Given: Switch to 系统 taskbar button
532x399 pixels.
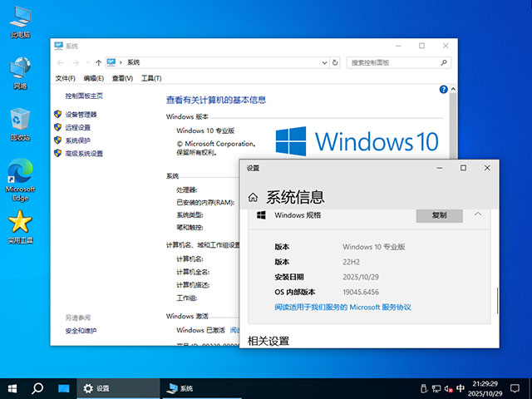Looking at the screenshot, I should coord(202,388).
